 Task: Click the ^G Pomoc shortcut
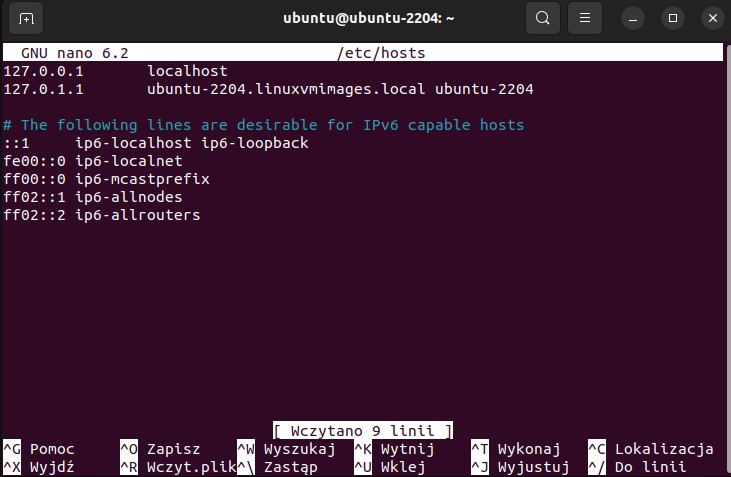(x=39, y=449)
